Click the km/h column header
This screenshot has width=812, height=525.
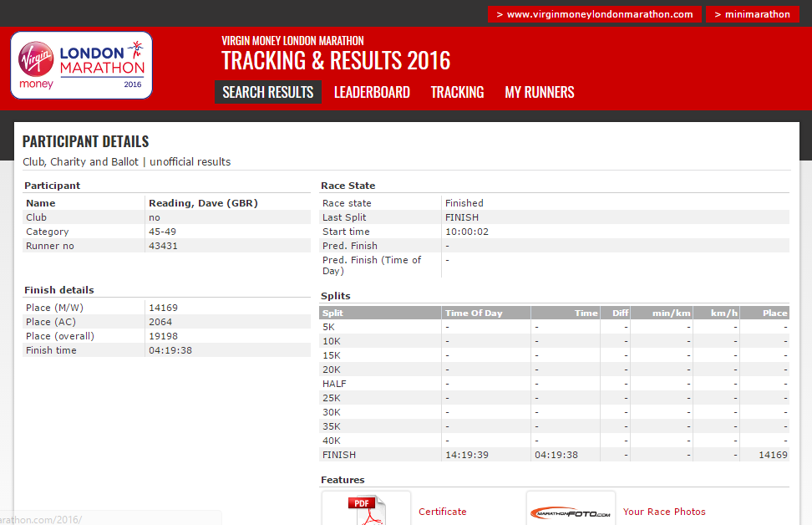[724, 313]
